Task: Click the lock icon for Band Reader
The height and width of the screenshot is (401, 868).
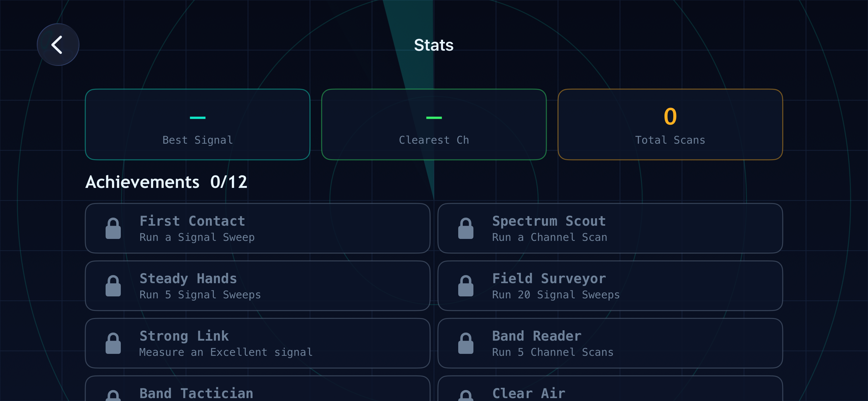Action: coord(466,343)
